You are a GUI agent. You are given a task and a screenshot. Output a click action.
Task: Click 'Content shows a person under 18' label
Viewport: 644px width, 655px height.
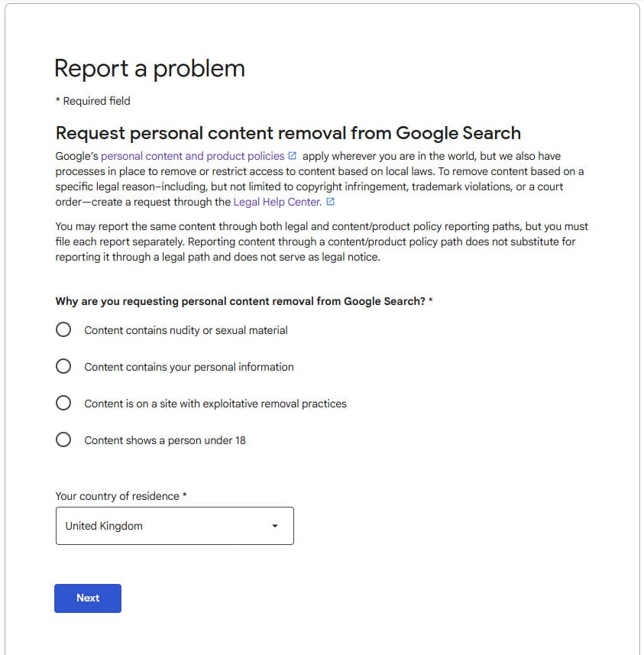tap(165, 440)
